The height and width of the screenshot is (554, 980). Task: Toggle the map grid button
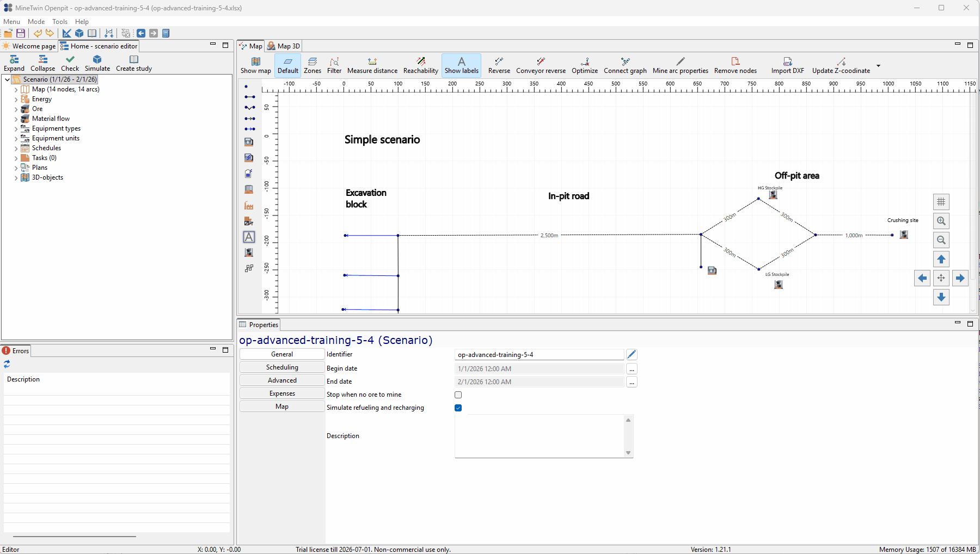point(941,202)
